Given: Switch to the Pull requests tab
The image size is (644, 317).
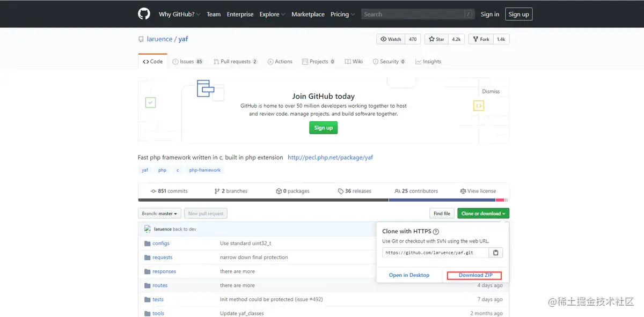Looking at the screenshot, I should click(x=236, y=62).
